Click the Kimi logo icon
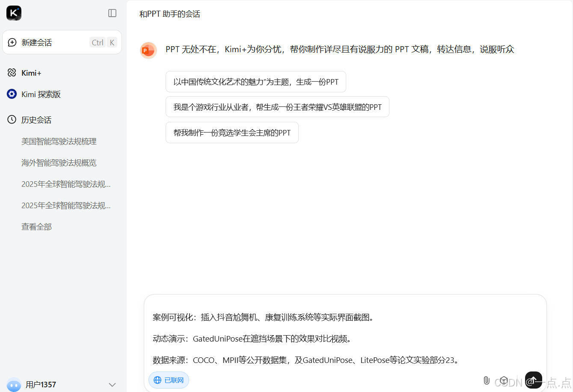 [x=14, y=13]
